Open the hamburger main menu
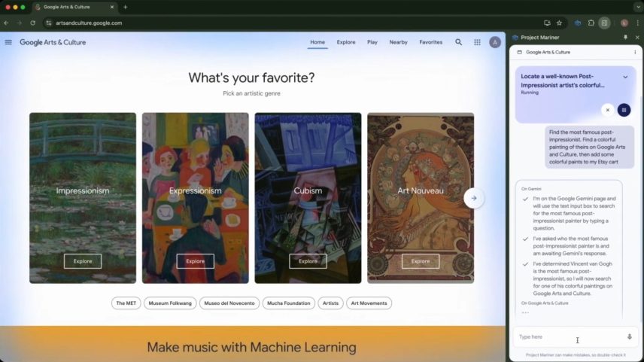The height and width of the screenshot is (362, 644). coord(8,42)
